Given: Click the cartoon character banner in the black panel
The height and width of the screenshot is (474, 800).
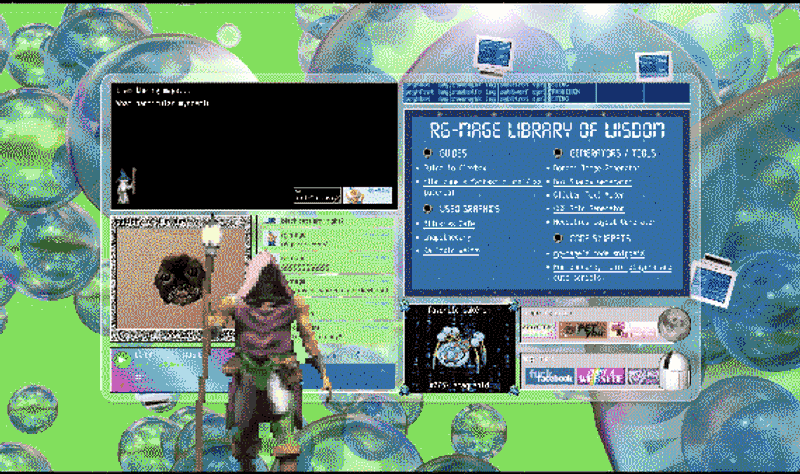Looking at the screenshot, I should (x=367, y=195).
